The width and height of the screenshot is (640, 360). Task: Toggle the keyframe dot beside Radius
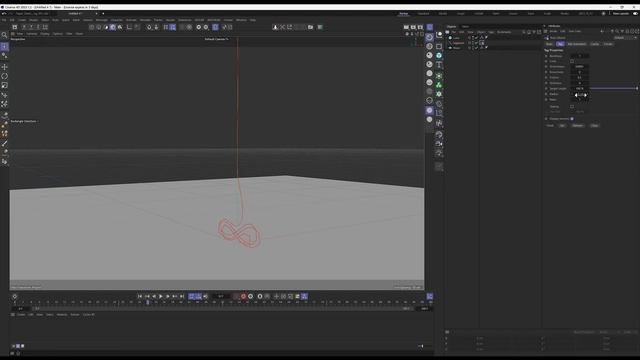tap(546, 94)
